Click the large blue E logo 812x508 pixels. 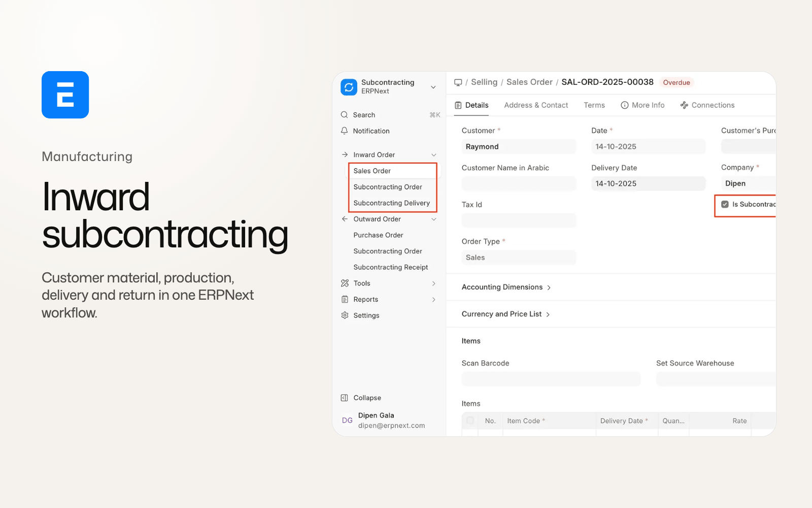coord(65,95)
